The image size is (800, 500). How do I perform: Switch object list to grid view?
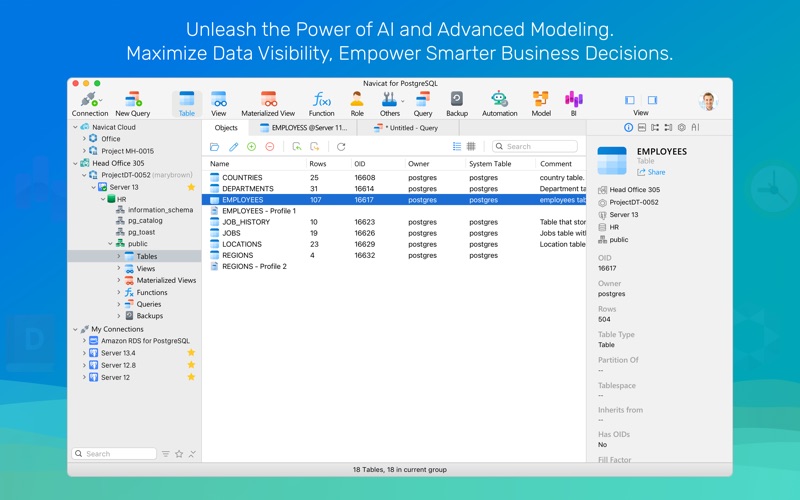tap(471, 146)
